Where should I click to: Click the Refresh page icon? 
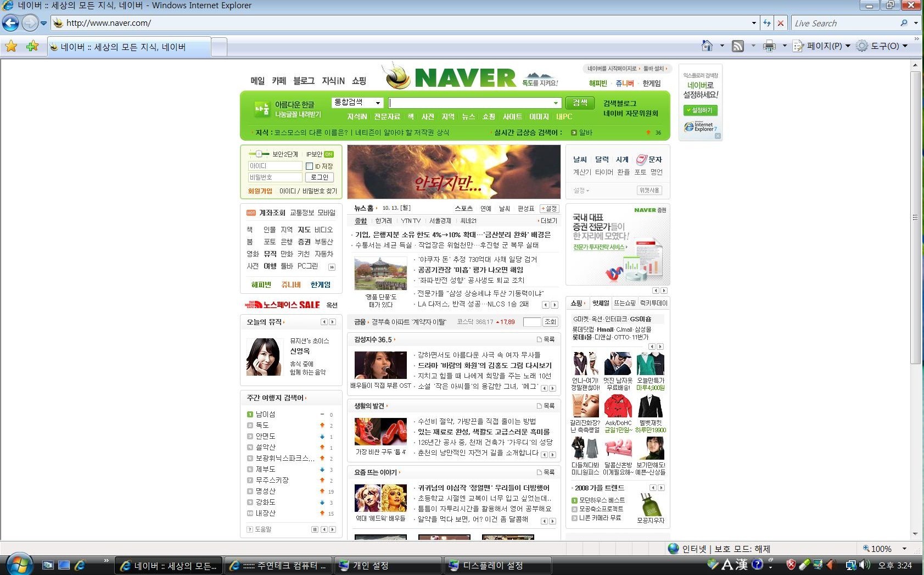click(x=767, y=23)
